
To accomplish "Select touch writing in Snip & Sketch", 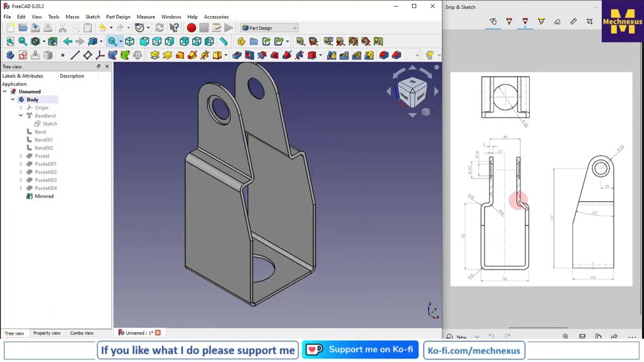I will 493,21.
